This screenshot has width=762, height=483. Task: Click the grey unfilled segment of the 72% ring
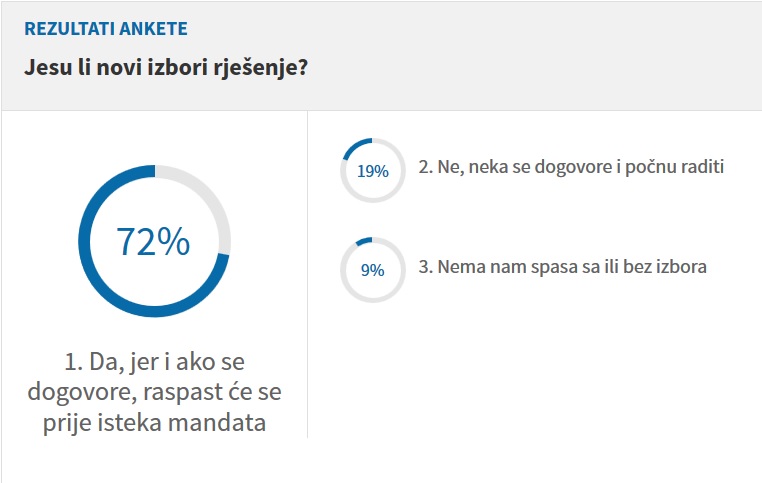[214, 200]
